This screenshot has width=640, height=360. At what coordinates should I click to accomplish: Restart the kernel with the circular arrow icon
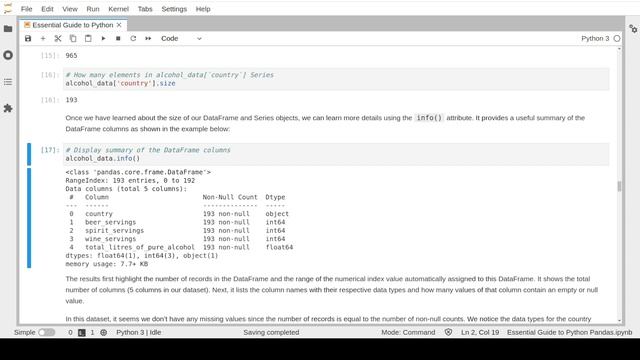pyautogui.click(x=133, y=38)
